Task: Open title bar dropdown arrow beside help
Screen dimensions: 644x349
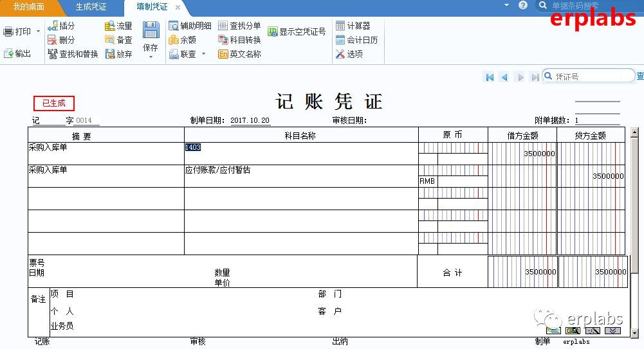Action: pyautogui.click(x=506, y=5)
